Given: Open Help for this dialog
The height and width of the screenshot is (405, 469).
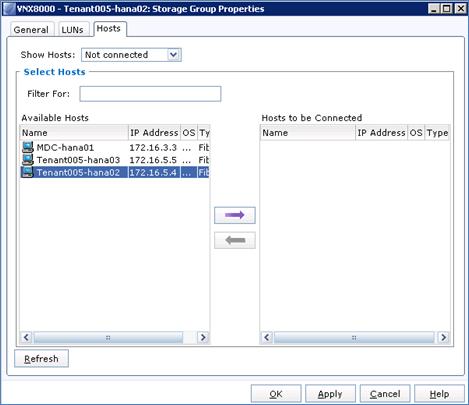Looking at the screenshot, I should [x=439, y=394].
